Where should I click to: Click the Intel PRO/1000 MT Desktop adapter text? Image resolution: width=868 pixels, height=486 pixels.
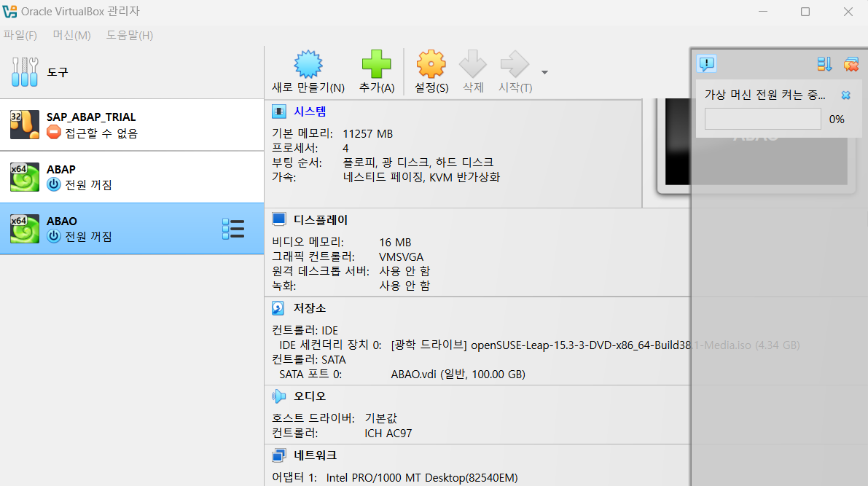422,478
